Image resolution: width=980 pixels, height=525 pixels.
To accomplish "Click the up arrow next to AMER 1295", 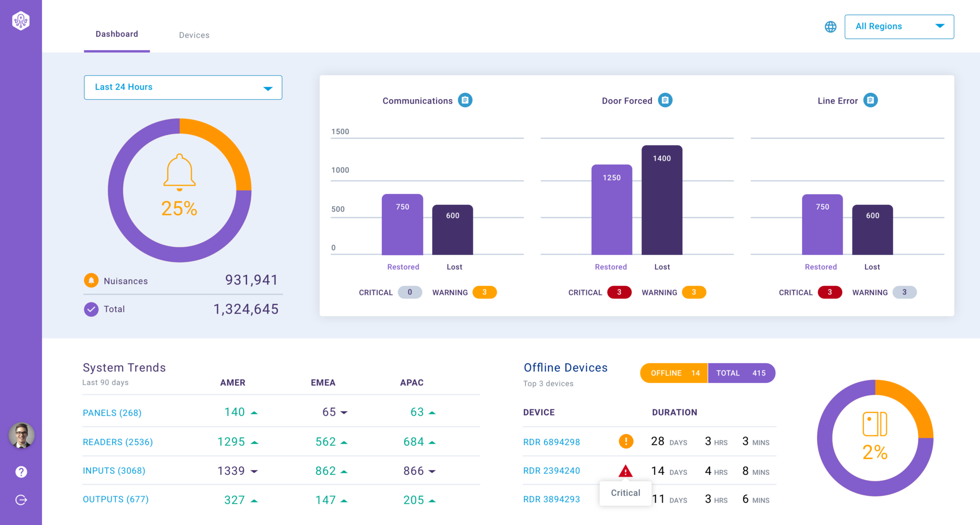I will [x=254, y=443].
